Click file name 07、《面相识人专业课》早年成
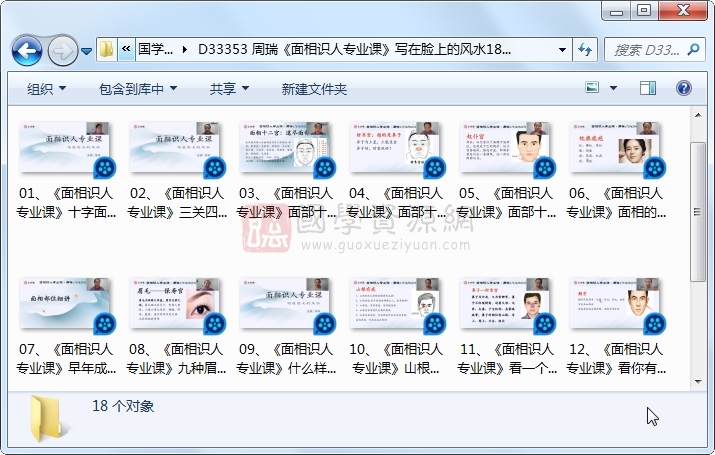715x455 pixels. (x=66, y=359)
